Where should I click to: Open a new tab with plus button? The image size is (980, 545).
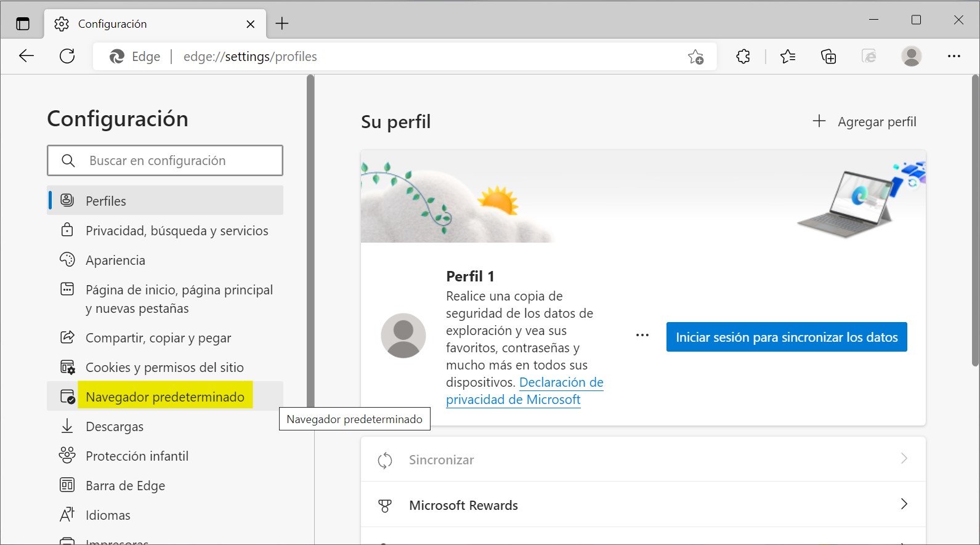(282, 23)
